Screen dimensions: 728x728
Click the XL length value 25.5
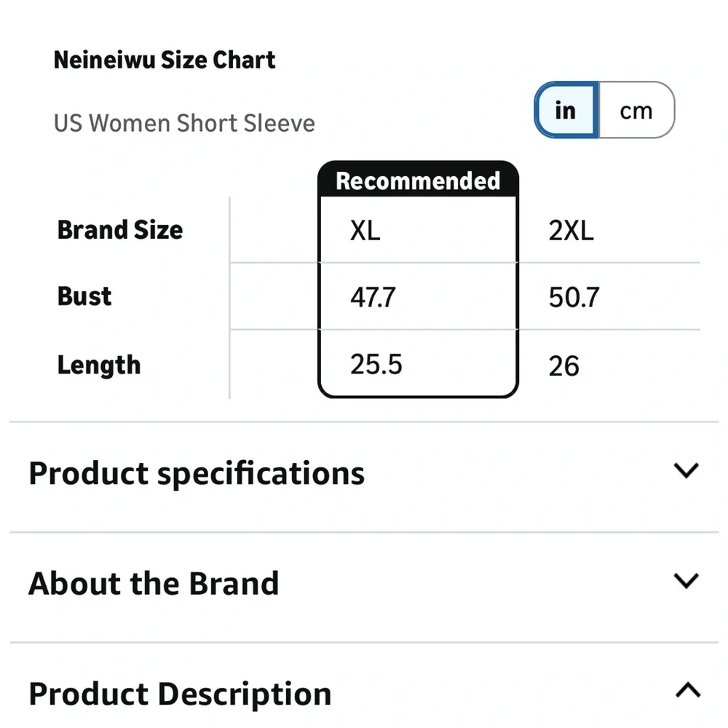[376, 364]
